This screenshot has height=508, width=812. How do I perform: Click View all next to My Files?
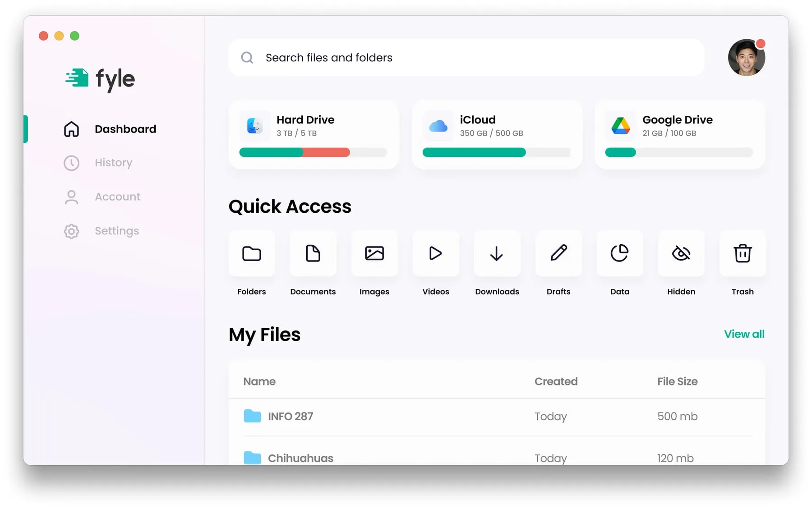744,334
